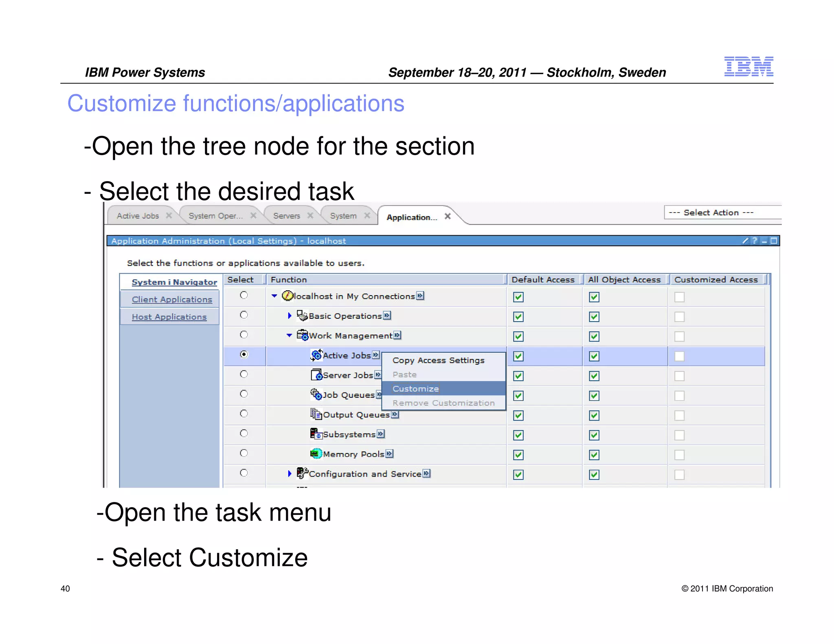Select the radio button for Output Queues

coord(244,414)
